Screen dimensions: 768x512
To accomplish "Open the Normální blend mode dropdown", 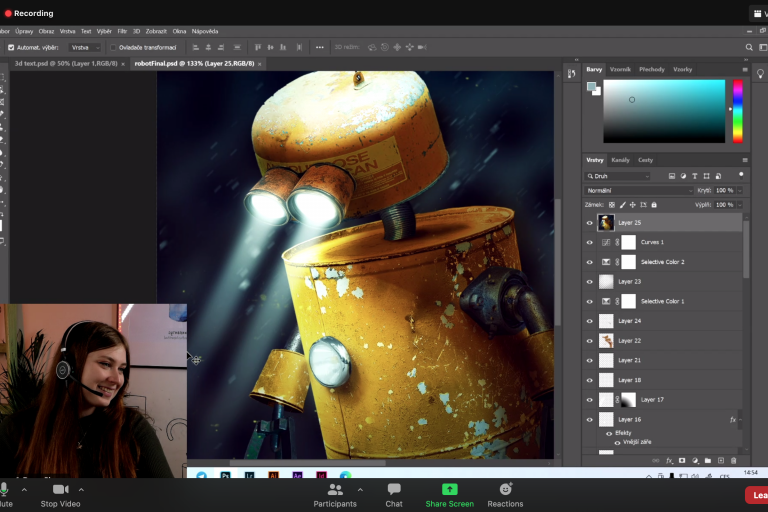I will [640, 190].
